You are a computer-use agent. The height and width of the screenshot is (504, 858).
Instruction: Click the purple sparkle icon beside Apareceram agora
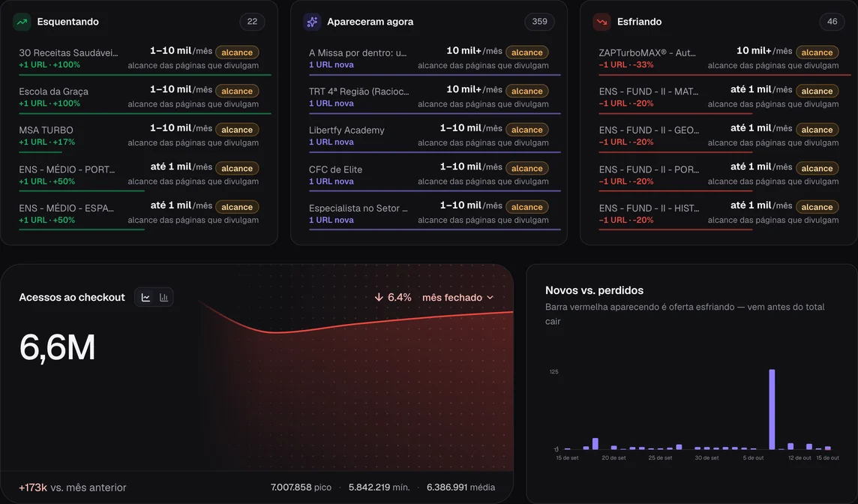312,22
